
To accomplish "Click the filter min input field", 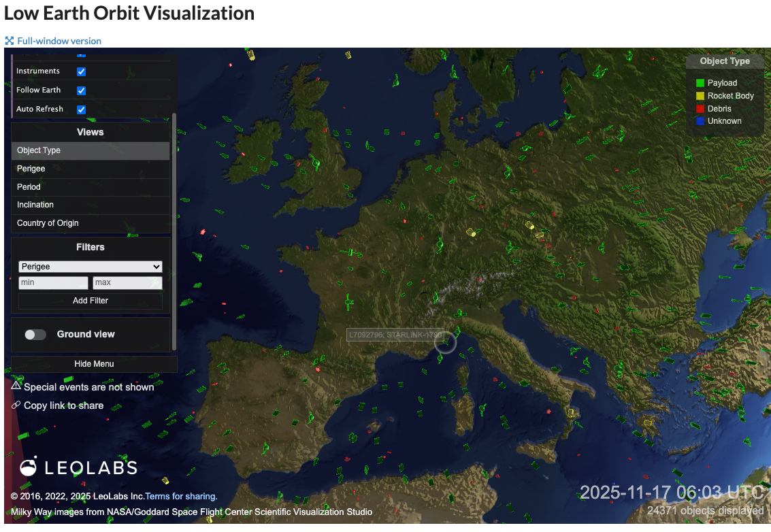I will pos(53,282).
